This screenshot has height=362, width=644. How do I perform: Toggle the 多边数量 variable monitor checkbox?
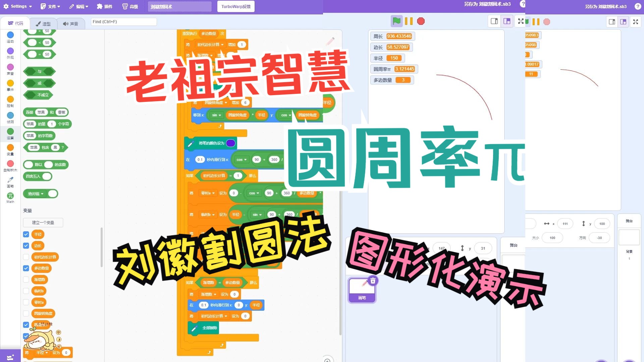[x=26, y=268]
